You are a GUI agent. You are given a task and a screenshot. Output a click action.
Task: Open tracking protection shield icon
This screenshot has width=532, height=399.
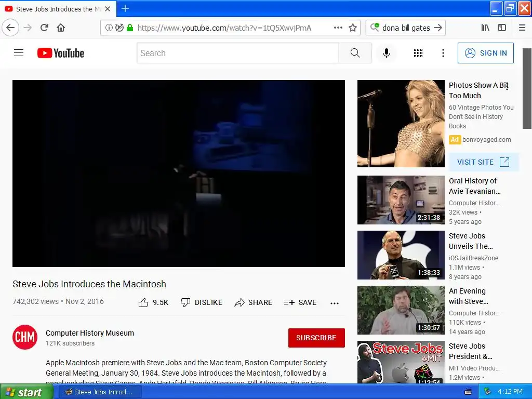[119, 28]
